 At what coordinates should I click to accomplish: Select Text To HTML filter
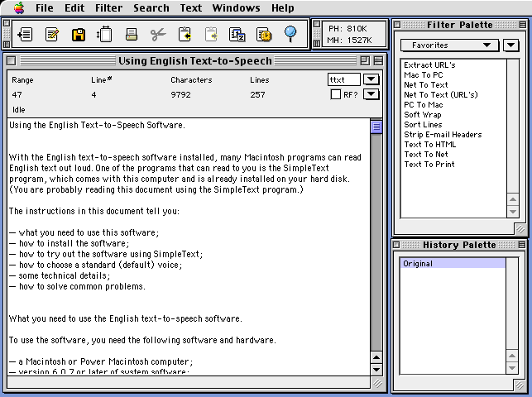[x=453, y=145]
